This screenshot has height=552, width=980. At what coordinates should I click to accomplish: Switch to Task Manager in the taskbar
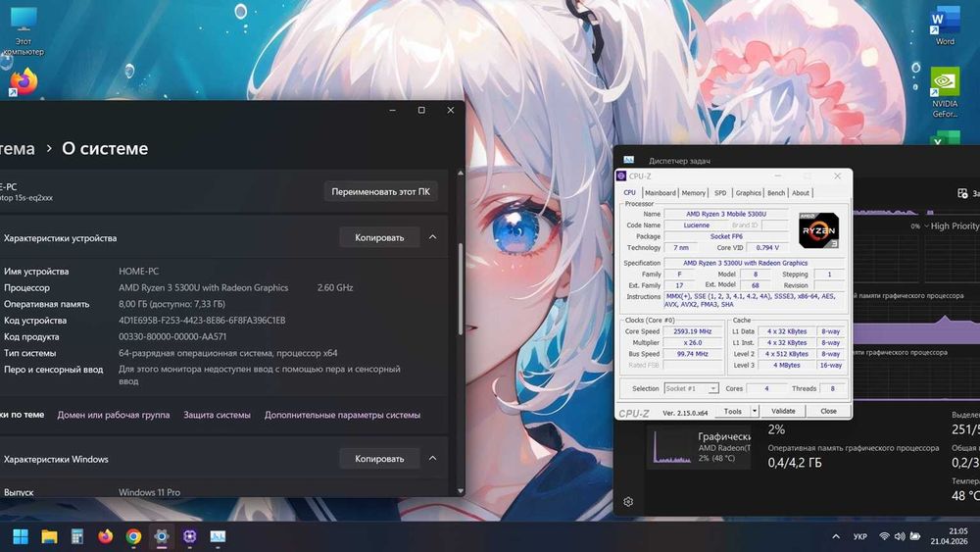[218, 536]
